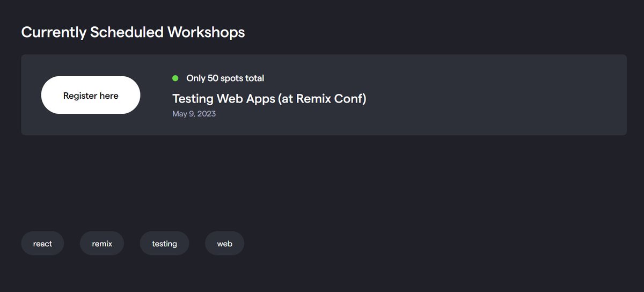Select the react tag
644x292 pixels.
click(x=42, y=243)
